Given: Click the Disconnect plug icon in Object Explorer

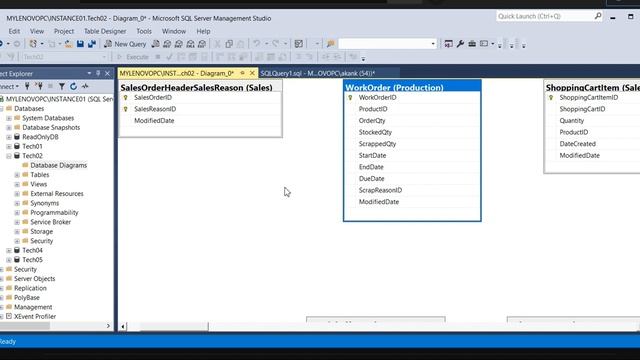Looking at the screenshot, I should click(39, 86).
